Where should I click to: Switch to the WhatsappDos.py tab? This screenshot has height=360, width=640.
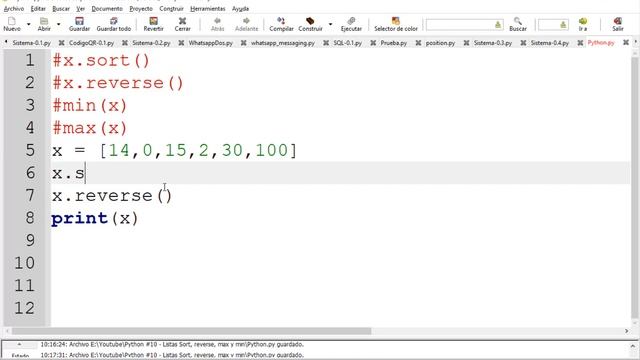(211, 43)
